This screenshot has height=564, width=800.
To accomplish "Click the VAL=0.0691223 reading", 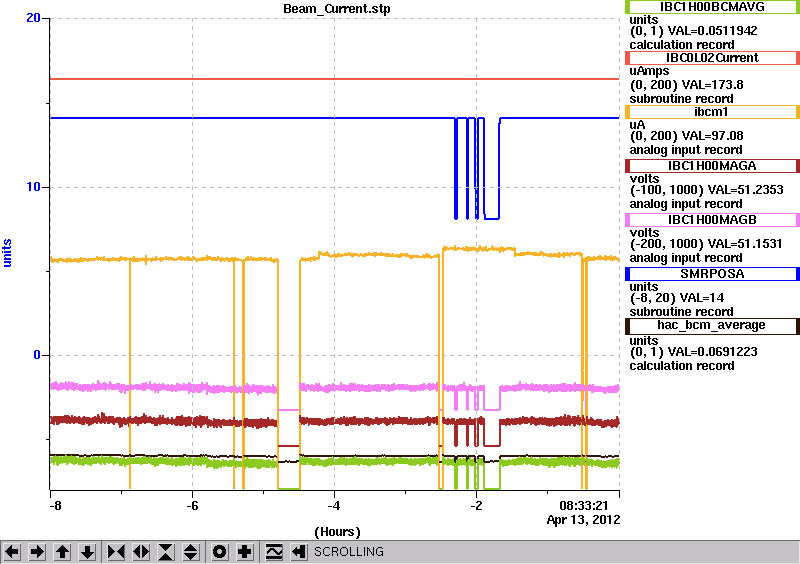I will pyautogui.click(x=713, y=352).
